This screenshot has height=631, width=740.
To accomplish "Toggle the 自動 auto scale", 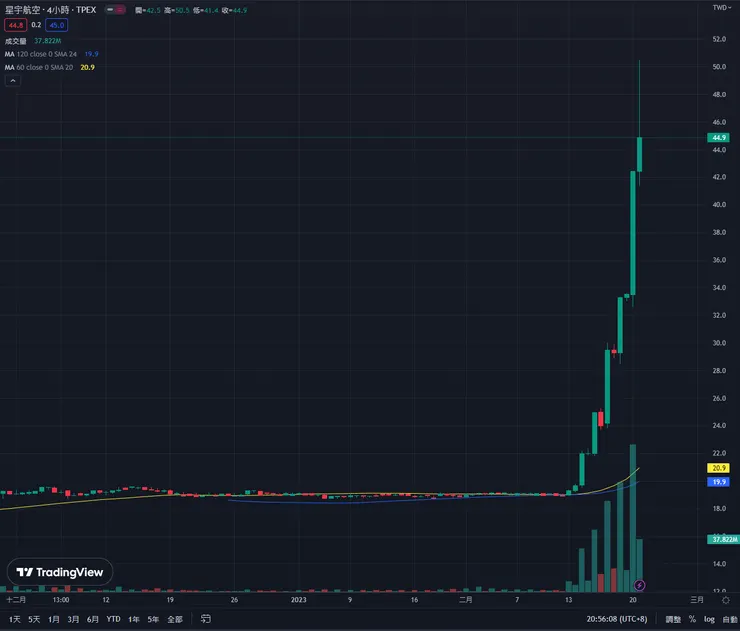I will point(730,619).
